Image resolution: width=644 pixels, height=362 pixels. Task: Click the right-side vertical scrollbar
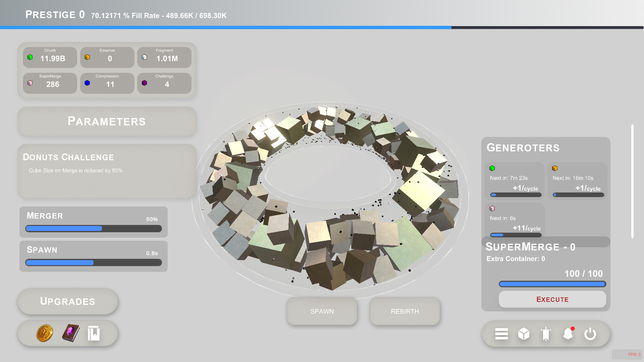pyautogui.click(x=632, y=181)
